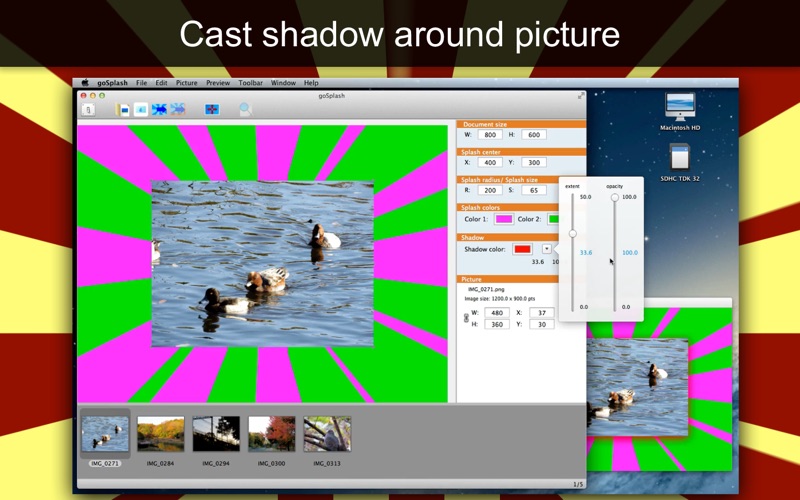The width and height of the screenshot is (800, 500).
Task: Click the Picture W field showing 480
Action: tap(496, 313)
